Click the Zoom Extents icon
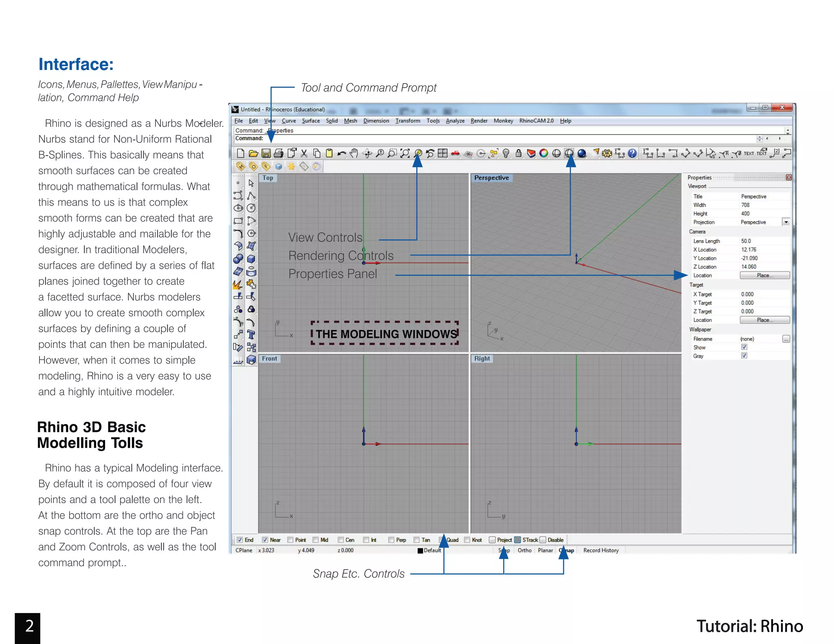Image resolution: width=834 pixels, height=644 pixels. [405, 153]
